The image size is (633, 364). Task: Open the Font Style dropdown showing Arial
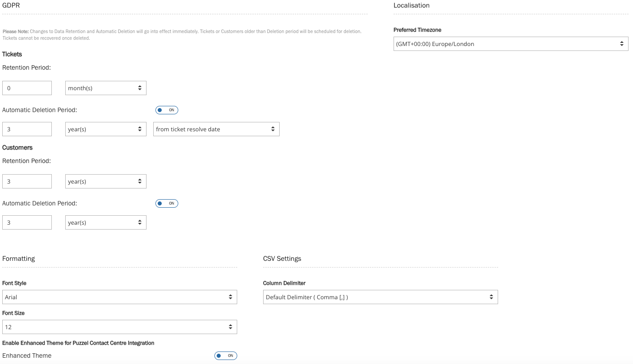(119, 297)
